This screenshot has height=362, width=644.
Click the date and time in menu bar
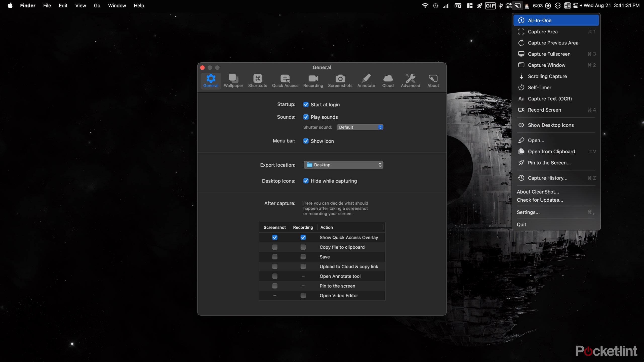click(611, 6)
